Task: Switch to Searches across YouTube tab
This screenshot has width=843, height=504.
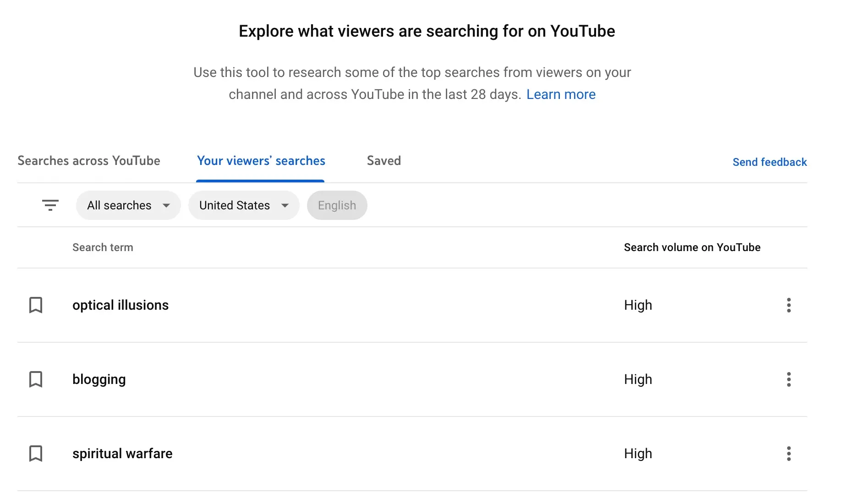Action: [89, 161]
